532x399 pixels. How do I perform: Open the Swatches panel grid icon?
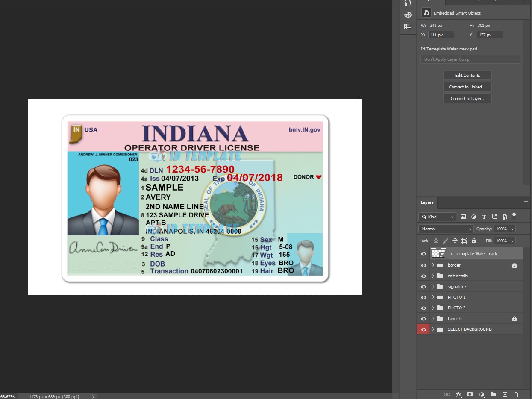coord(408,26)
